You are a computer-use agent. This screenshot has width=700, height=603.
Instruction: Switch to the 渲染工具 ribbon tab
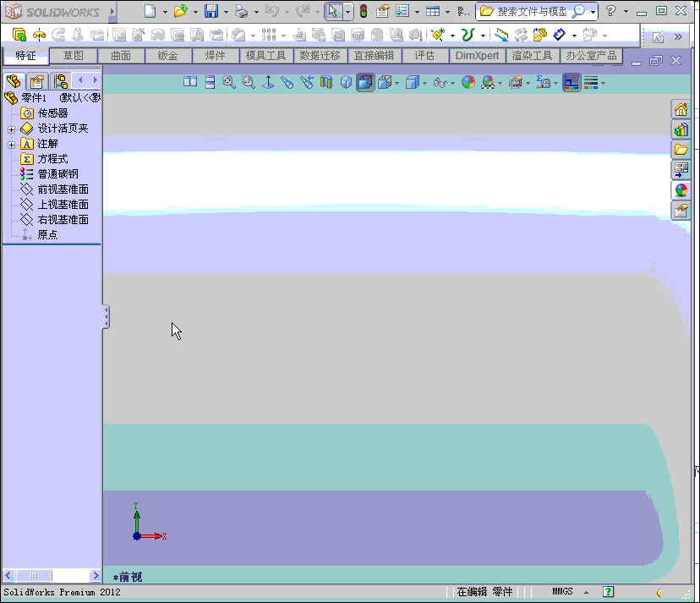(x=533, y=56)
